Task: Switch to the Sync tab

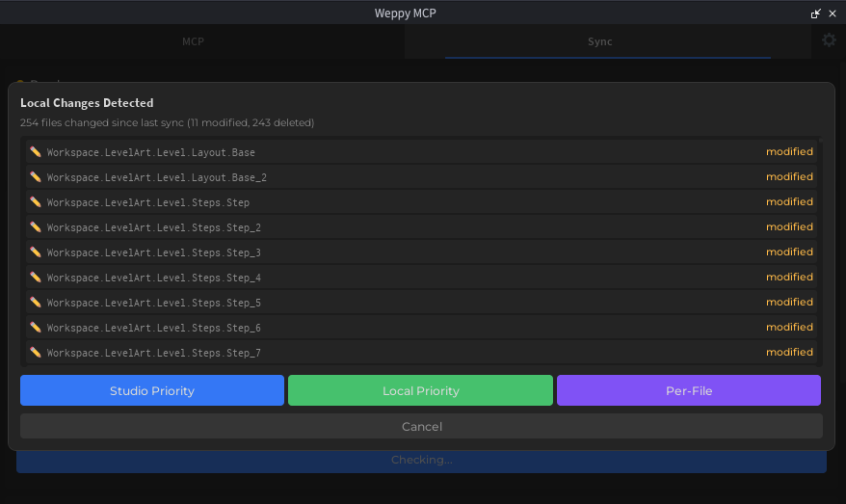Action: click(x=599, y=41)
